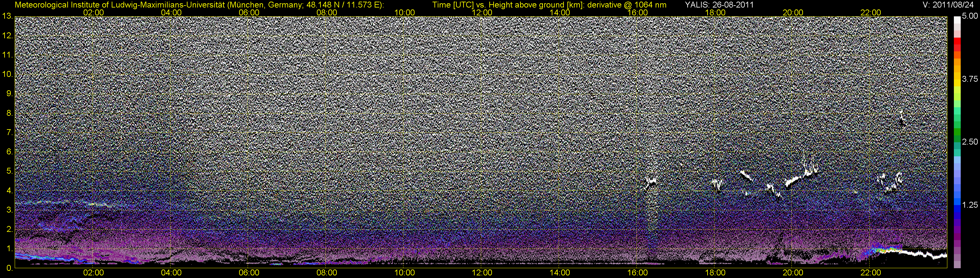The image size is (980, 278).
Task: Click the 08:00 label on bottom time axis
Action: 327,273
